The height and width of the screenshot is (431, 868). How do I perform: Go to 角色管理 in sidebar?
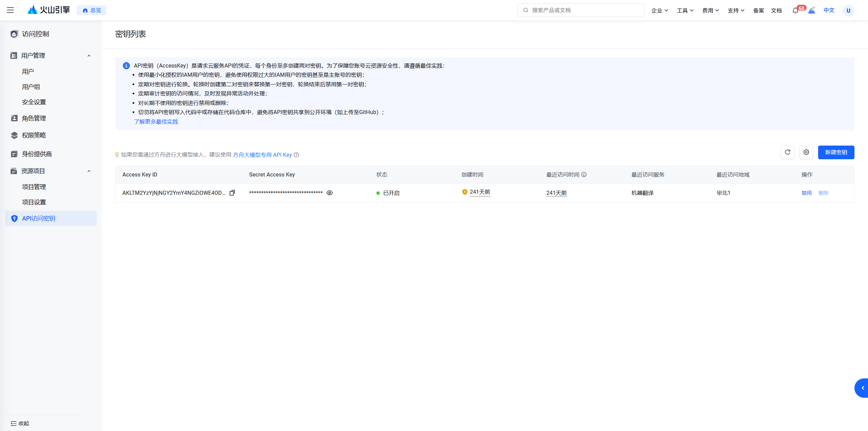(x=34, y=118)
